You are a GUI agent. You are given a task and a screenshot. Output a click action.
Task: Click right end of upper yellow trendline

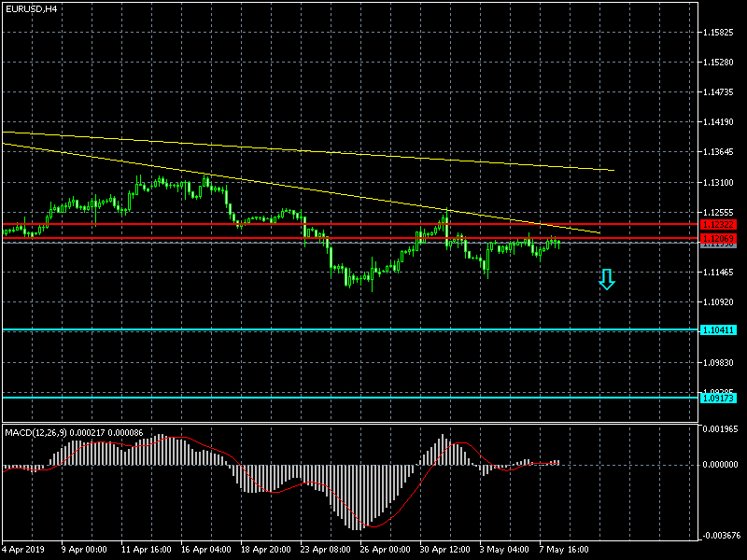click(x=613, y=170)
